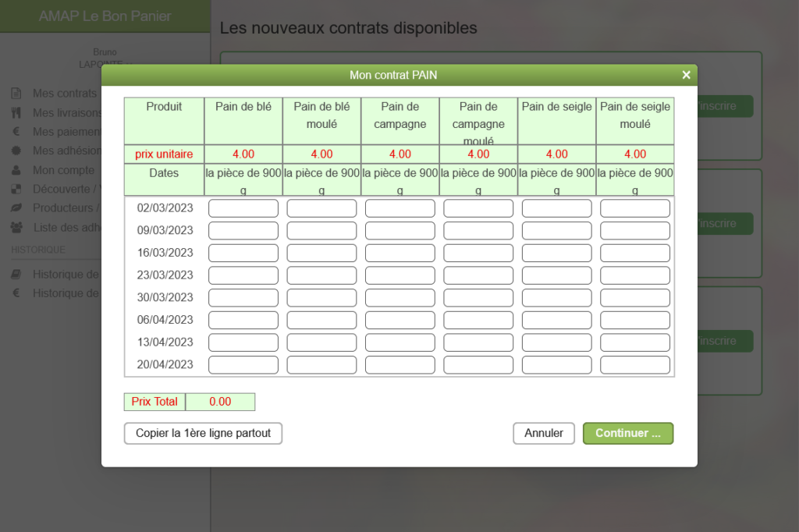Click the euro icon beside Mes paiements
This screenshot has width=799, height=532.
click(x=16, y=132)
